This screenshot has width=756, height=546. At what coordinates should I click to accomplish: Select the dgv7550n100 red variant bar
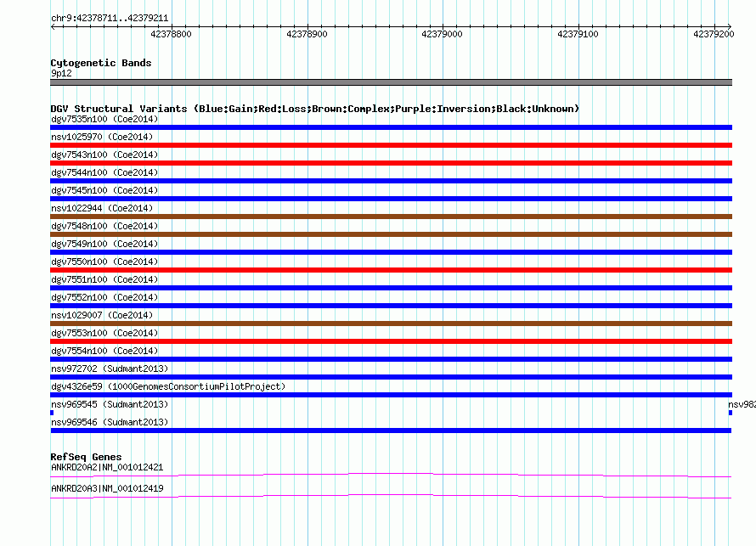391,270
